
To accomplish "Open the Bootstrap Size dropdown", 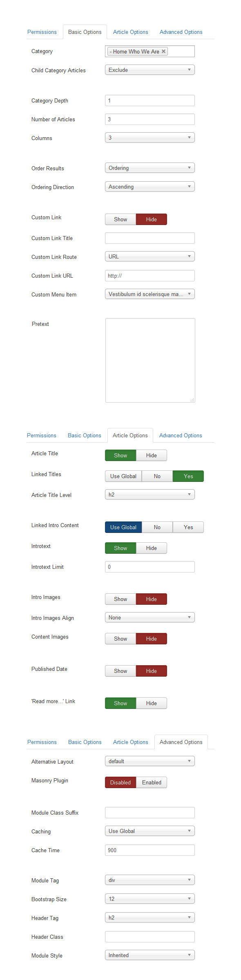I will (x=150, y=899).
